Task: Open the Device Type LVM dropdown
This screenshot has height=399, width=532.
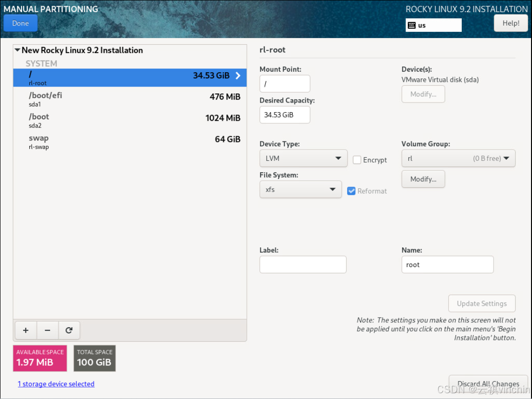Action: coord(303,158)
